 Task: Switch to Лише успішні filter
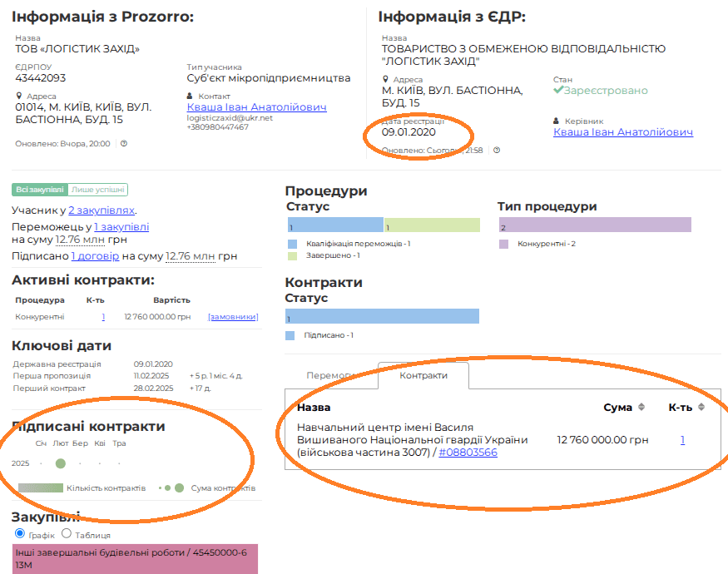tap(97, 190)
